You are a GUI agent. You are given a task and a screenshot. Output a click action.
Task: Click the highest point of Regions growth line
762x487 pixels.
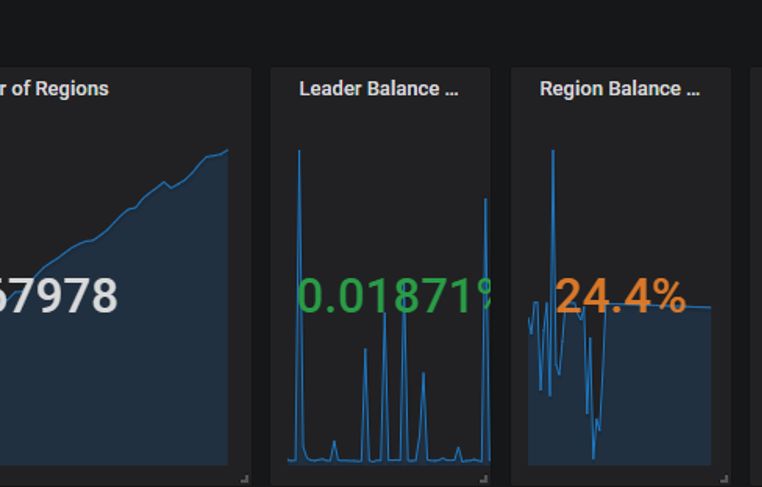tap(227, 151)
